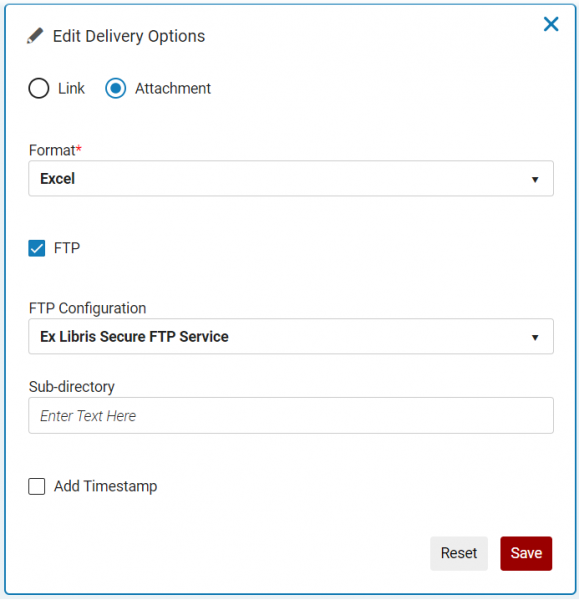Image resolution: width=579 pixels, height=600 pixels.
Task: Click the Edit Delivery Options title
Action: coord(129,36)
